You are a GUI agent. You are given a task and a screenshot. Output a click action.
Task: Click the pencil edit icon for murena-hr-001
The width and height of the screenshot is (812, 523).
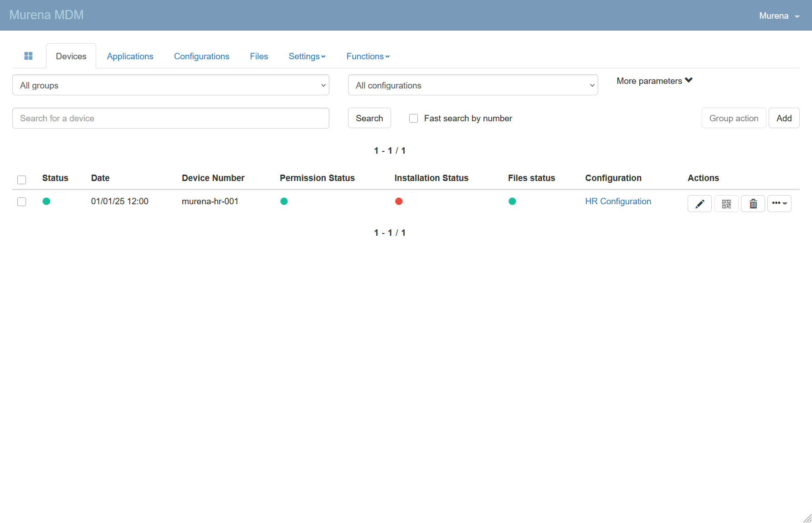pyautogui.click(x=699, y=203)
